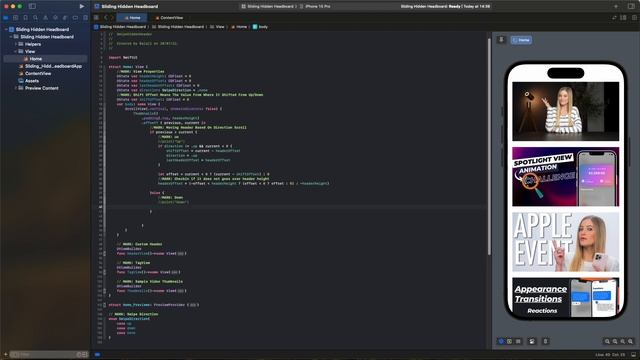This screenshot has width=640, height=360.
Task: Tap the woman with telescope thumbnail
Action: [x=566, y=111]
